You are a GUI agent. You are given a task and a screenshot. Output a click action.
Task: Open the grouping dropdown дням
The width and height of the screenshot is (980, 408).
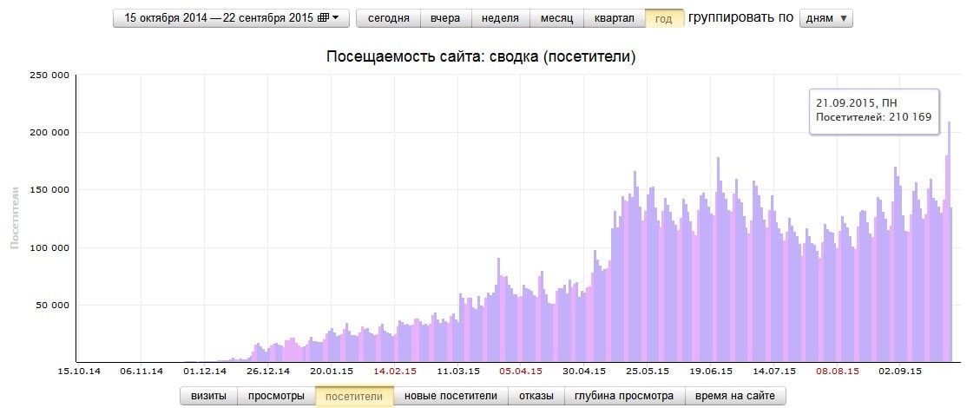(826, 18)
